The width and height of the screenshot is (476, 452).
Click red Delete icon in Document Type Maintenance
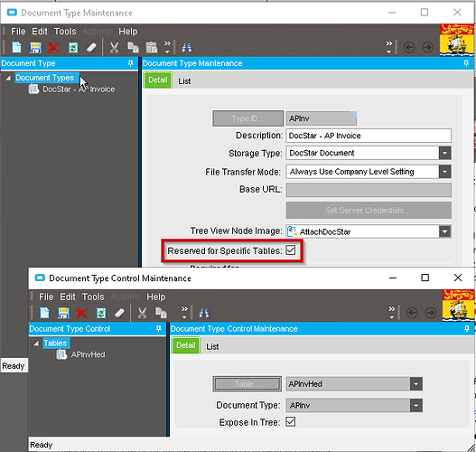pos(53,48)
